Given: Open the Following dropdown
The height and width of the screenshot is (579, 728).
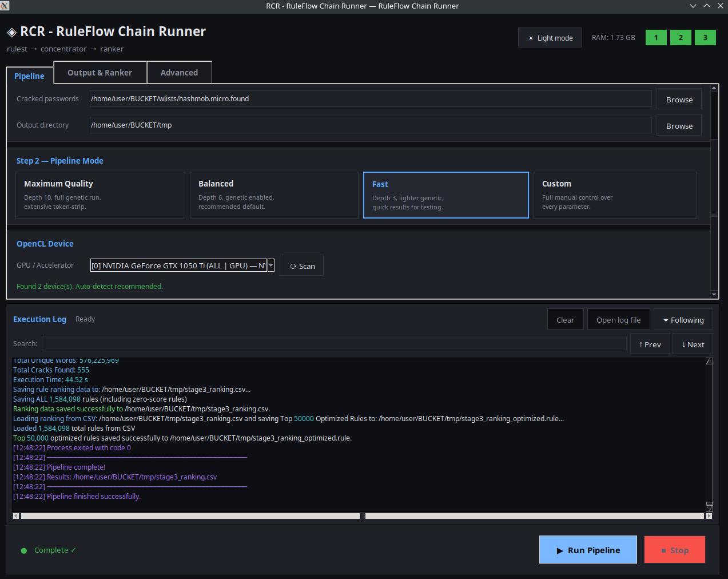Looking at the screenshot, I should [x=683, y=320].
